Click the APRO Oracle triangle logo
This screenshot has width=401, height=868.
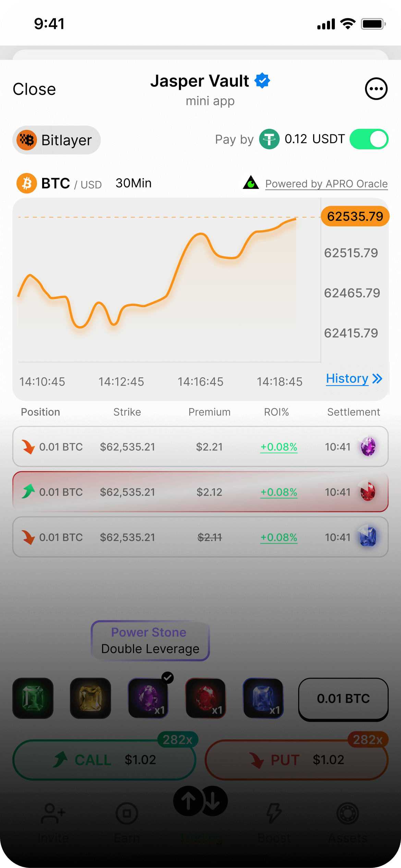251,183
